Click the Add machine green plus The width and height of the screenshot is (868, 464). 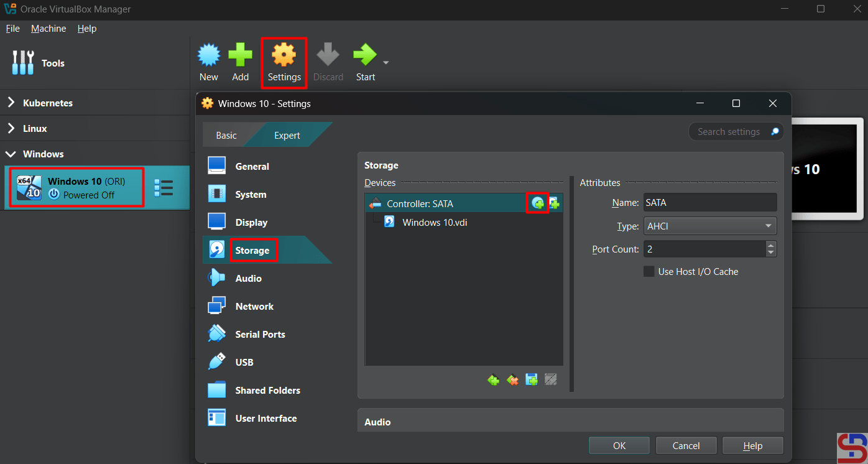(x=240, y=62)
